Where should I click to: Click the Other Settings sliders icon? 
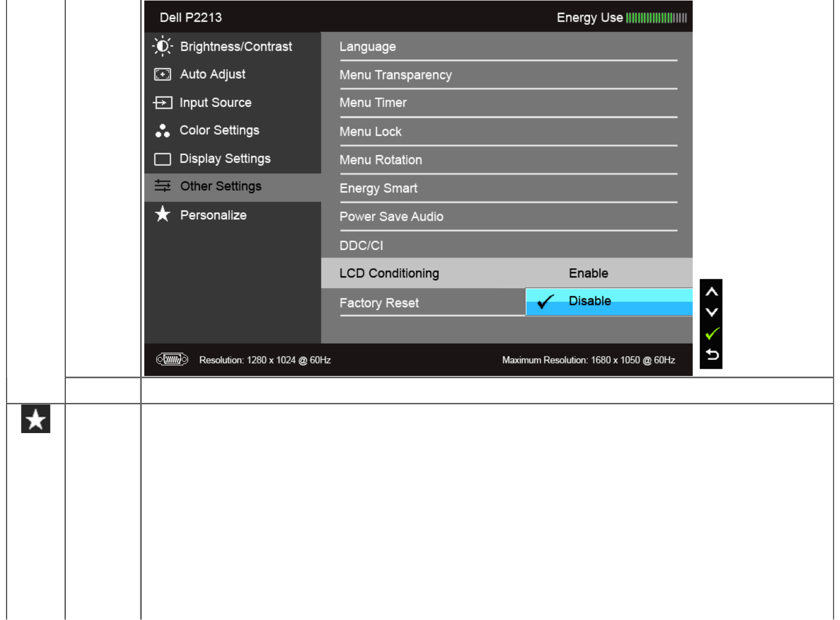(x=163, y=186)
